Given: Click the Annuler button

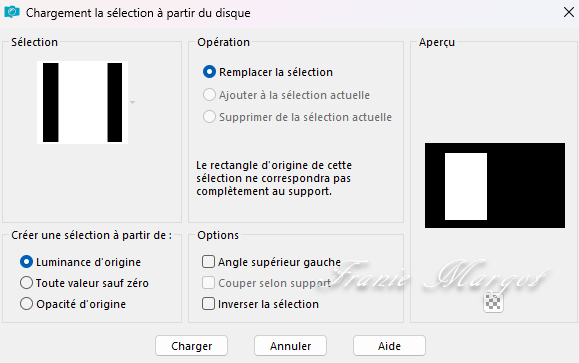Looking at the screenshot, I should click(x=290, y=346).
